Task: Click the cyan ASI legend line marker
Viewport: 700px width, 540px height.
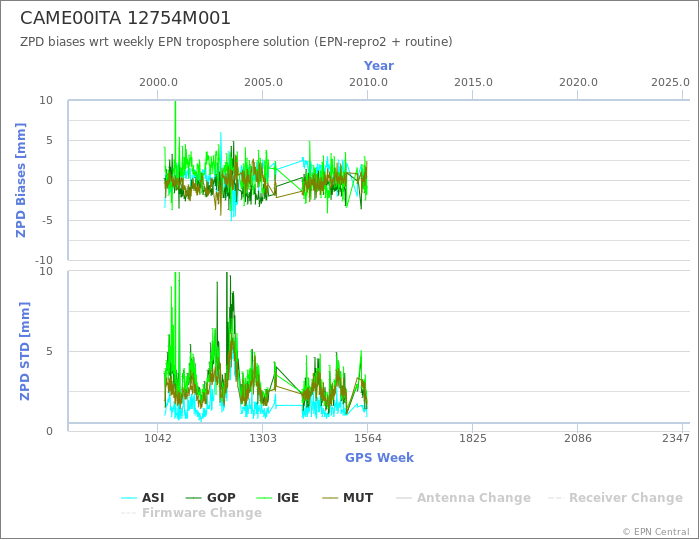Action: coord(129,498)
